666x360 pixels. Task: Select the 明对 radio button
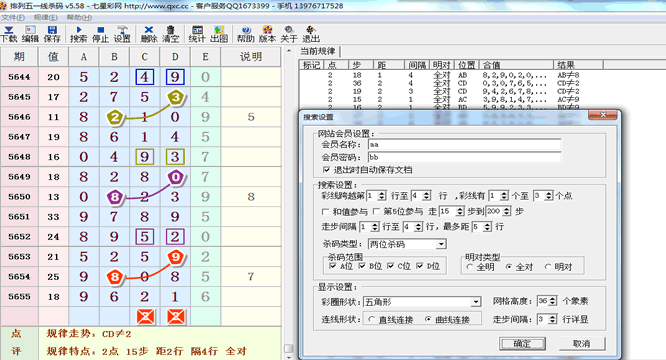point(548,267)
